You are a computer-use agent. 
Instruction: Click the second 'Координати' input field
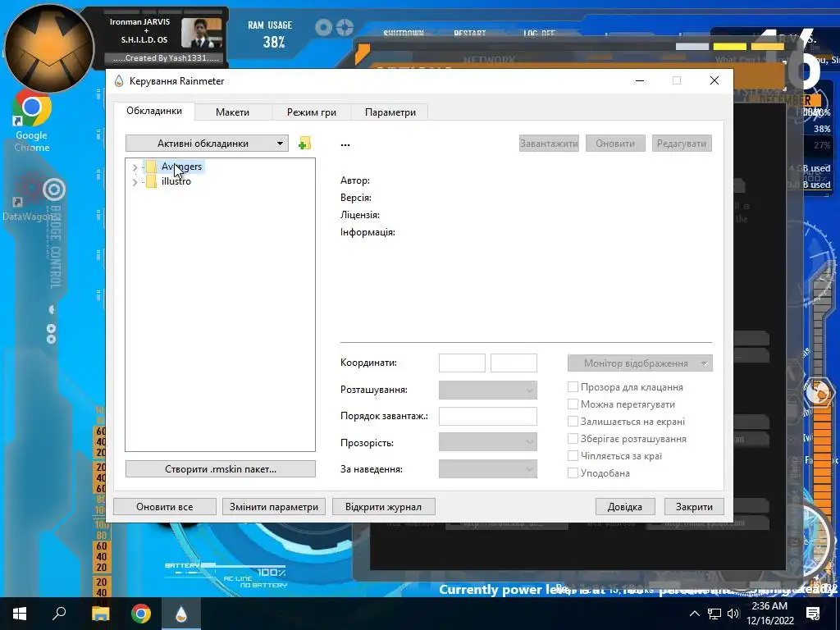(x=514, y=363)
